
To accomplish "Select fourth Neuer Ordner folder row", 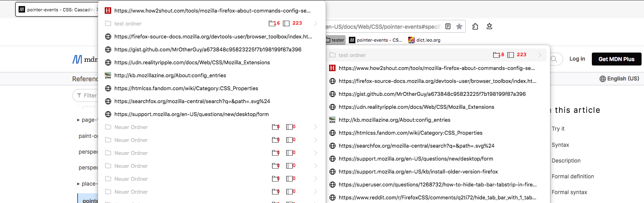I will [x=212, y=166].
